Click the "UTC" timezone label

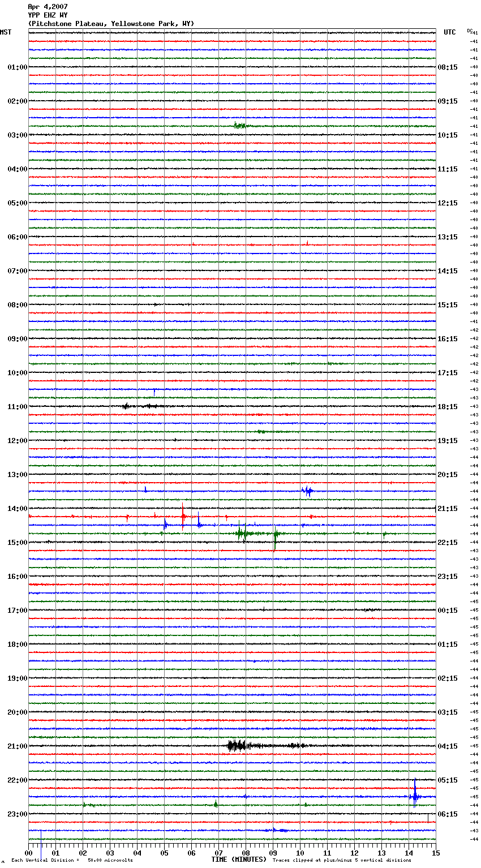click(x=450, y=32)
